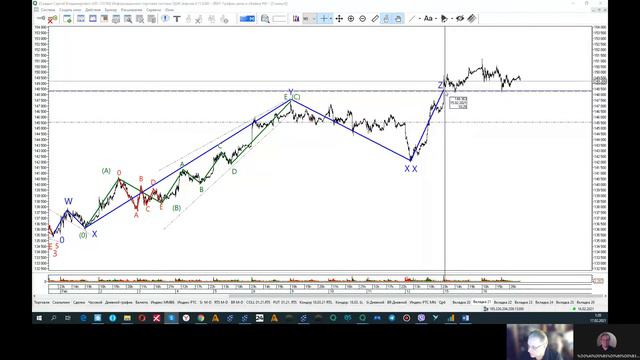Click the Windows Start button

(39, 318)
